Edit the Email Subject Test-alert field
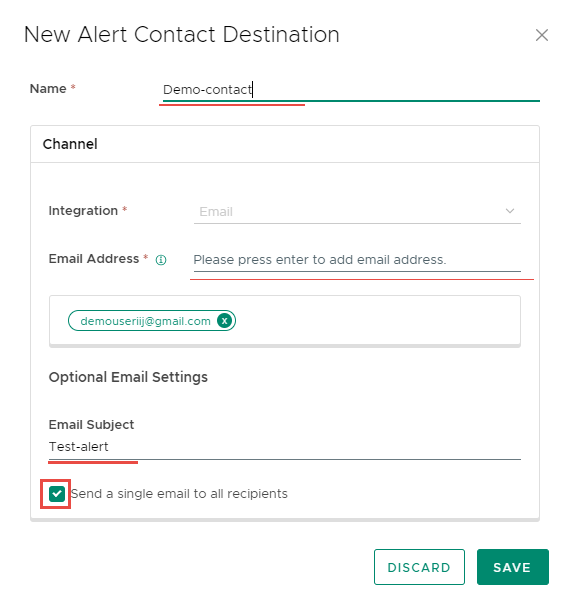Image resolution: width=568 pixels, height=605 pixels. point(285,447)
